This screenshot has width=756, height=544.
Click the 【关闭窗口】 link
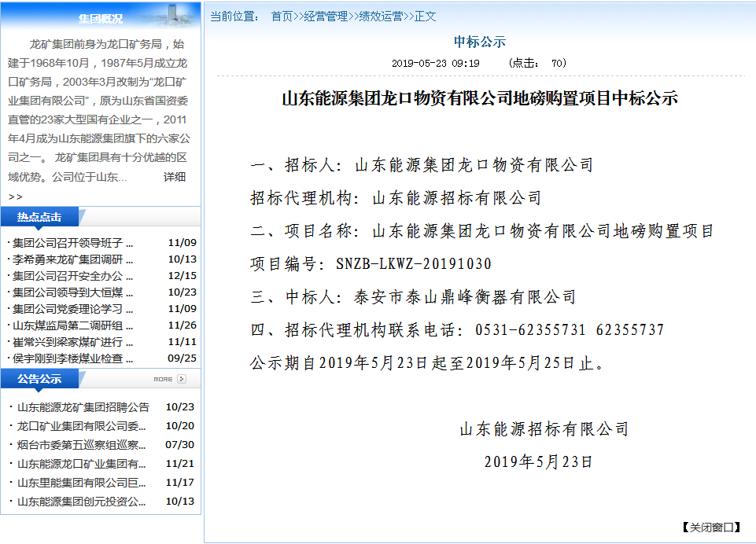point(710,527)
